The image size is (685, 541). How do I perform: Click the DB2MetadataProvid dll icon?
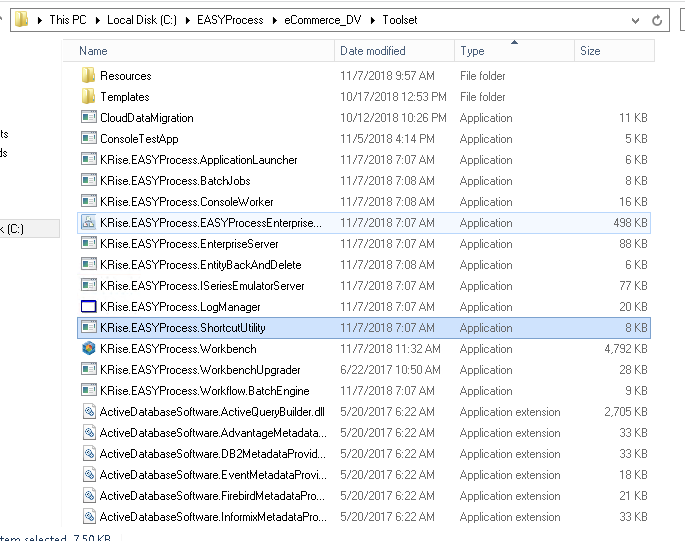point(89,453)
